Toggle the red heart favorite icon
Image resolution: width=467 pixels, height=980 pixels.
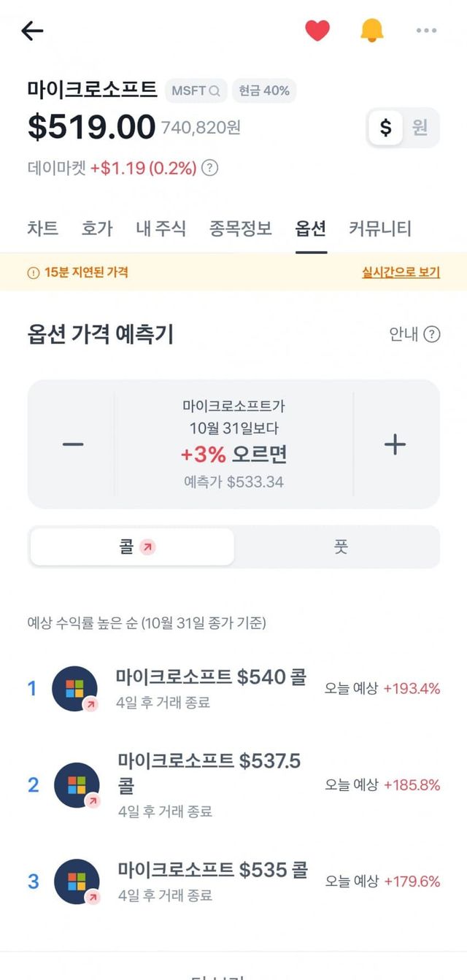(x=317, y=31)
